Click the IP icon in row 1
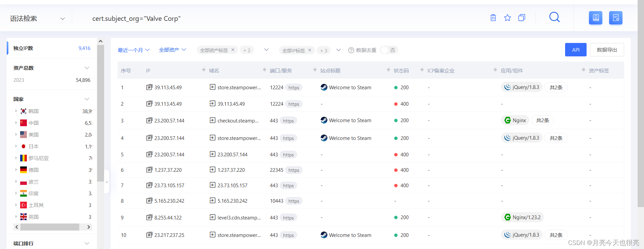The width and height of the screenshot is (644, 249). click(x=149, y=87)
